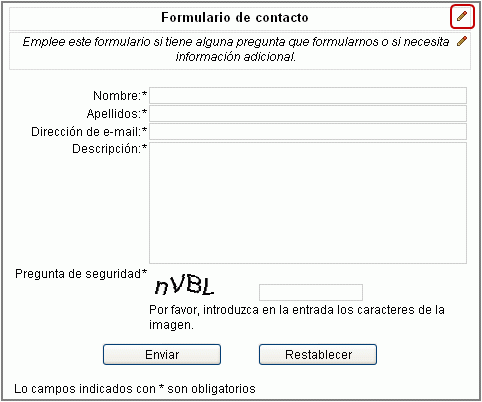
Task: Click the pencil icon to edit the form title
Action: (x=462, y=16)
